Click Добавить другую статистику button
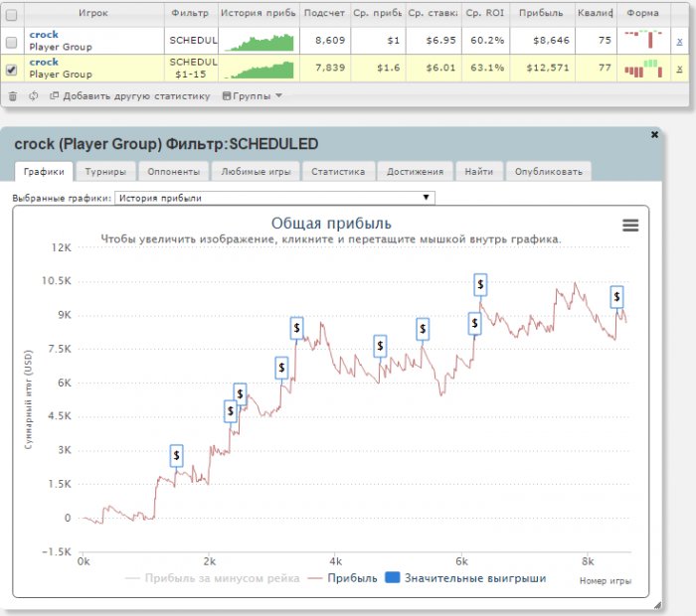 pos(129,95)
